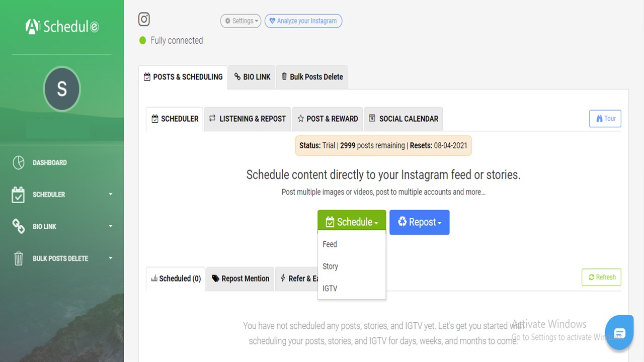The width and height of the screenshot is (644, 362).
Task: Open the Listening & Repost tab
Action: 247,119
